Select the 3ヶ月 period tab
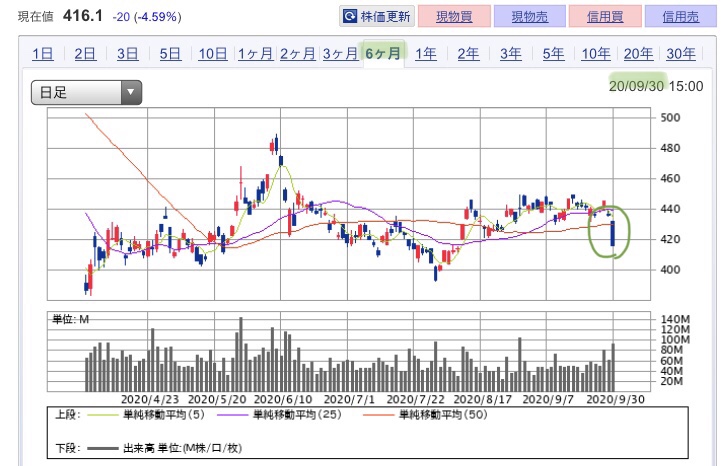The image size is (727, 466). click(x=340, y=54)
